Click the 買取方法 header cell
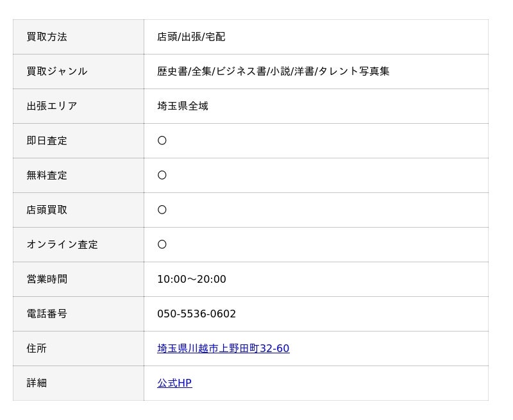The image size is (513, 420). pos(78,37)
